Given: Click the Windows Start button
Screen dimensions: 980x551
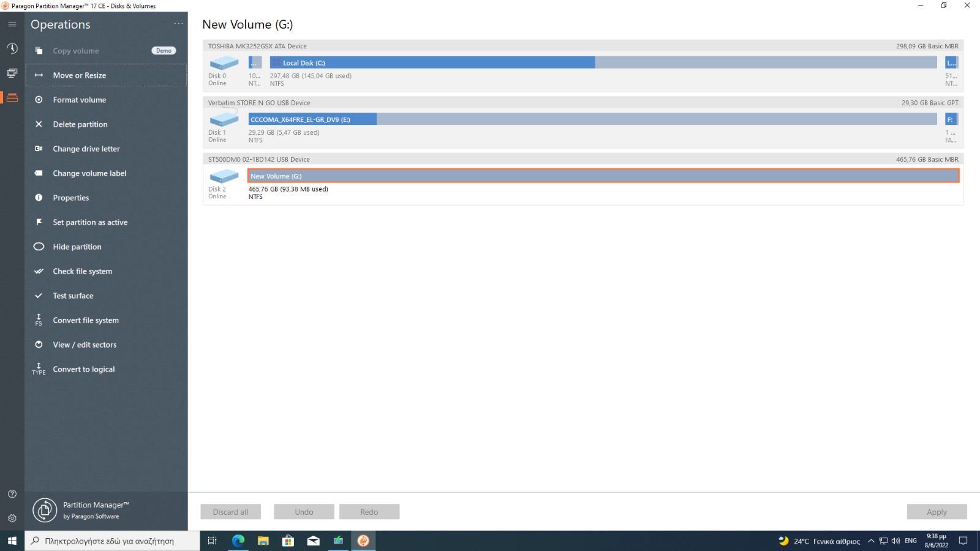Looking at the screenshot, I should [x=12, y=541].
